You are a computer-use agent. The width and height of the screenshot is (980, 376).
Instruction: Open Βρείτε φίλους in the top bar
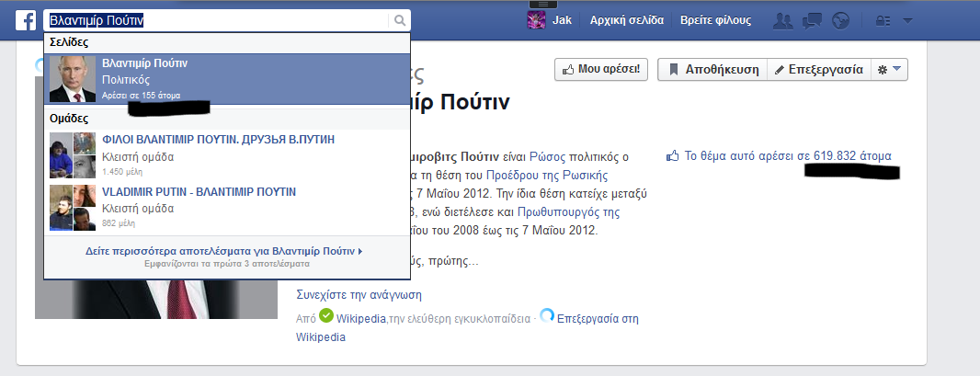tap(715, 20)
